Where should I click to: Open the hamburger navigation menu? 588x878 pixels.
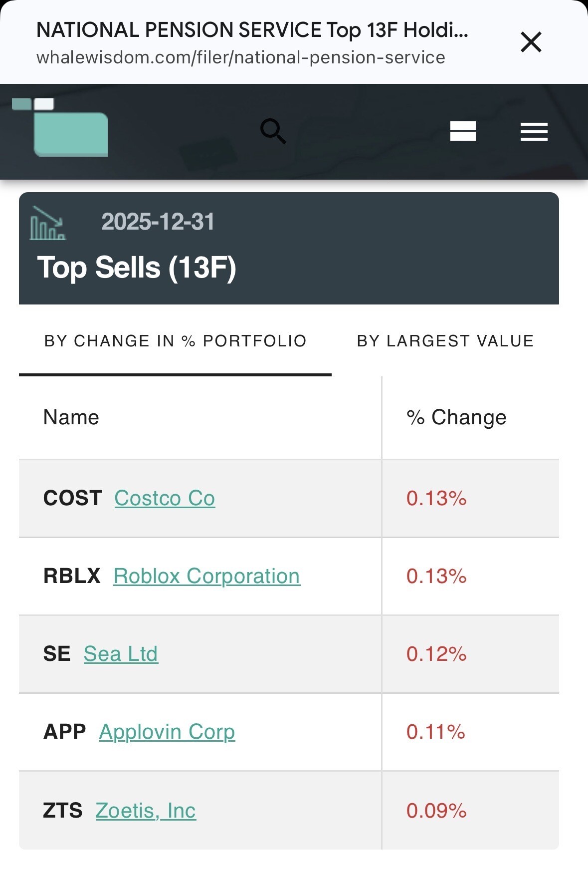pyautogui.click(x=534, y=132)
